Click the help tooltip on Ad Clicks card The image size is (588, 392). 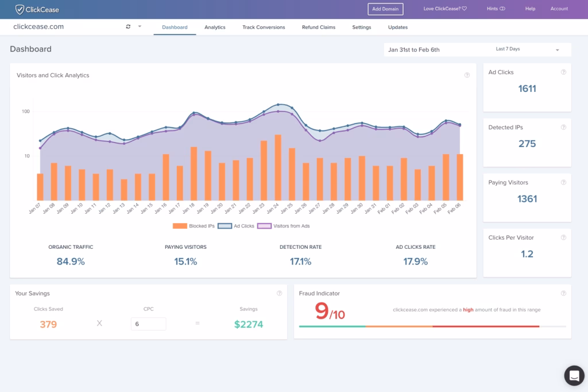pyautogui.click(x=563, y=72)
